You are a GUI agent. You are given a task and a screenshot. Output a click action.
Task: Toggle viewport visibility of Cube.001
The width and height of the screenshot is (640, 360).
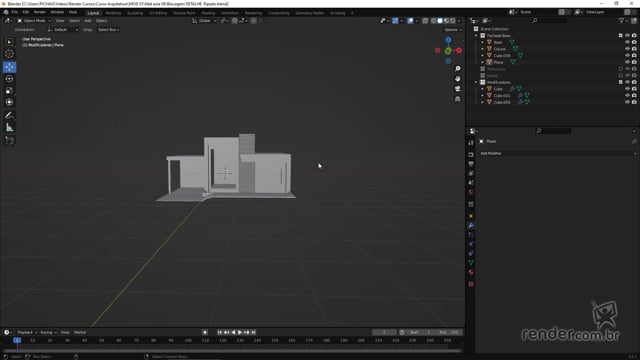627,96
